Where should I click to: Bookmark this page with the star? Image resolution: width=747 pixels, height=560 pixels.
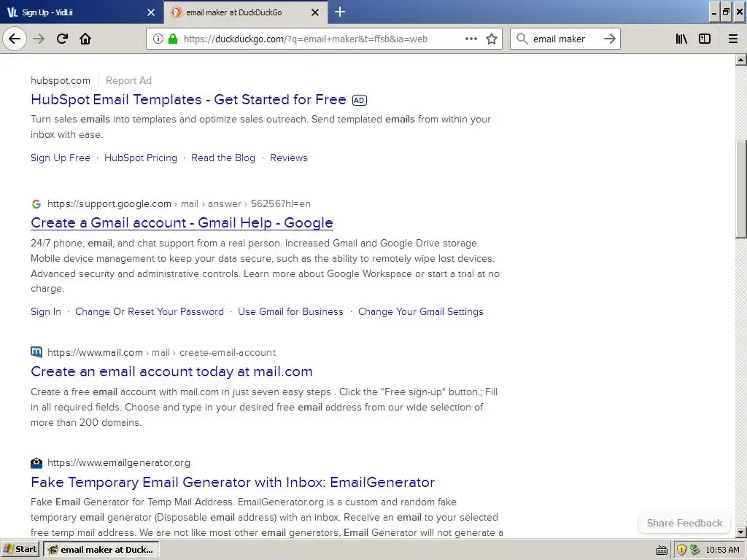(492, 39)
